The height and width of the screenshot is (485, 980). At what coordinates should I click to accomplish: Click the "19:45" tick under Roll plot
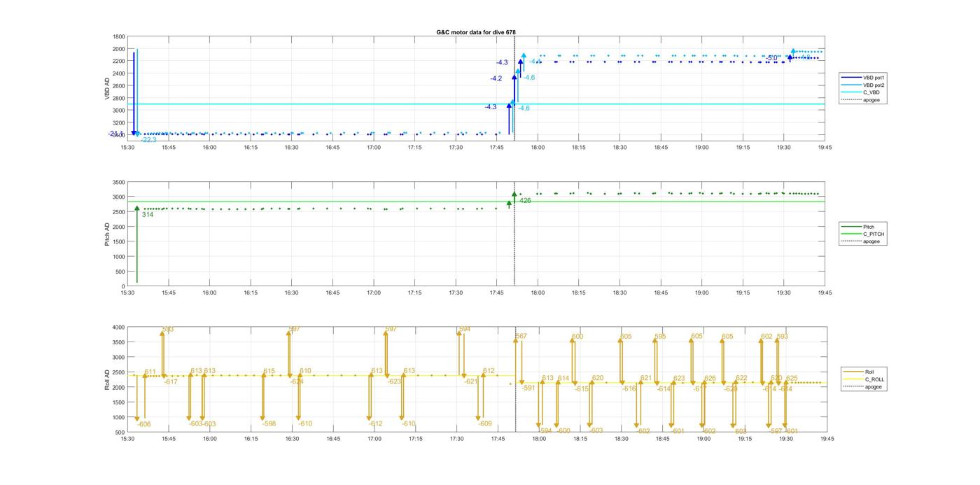[827, 439]
